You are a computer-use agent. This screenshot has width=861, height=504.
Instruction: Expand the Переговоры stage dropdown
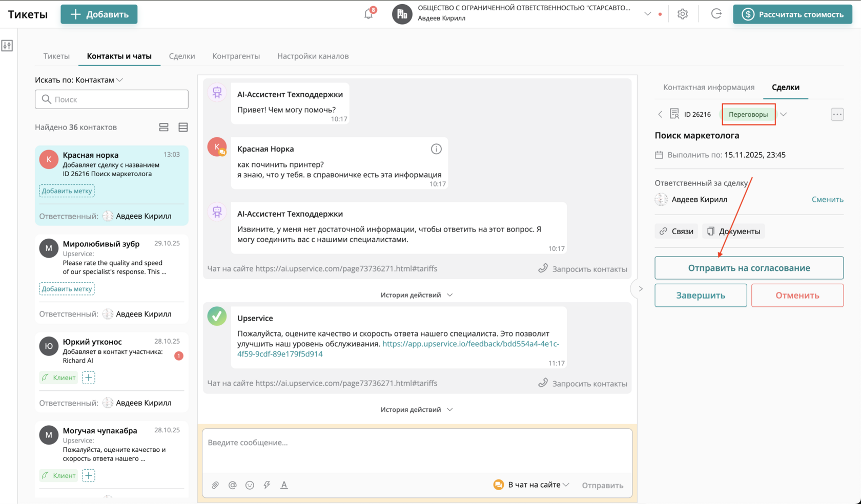[784, 114]
